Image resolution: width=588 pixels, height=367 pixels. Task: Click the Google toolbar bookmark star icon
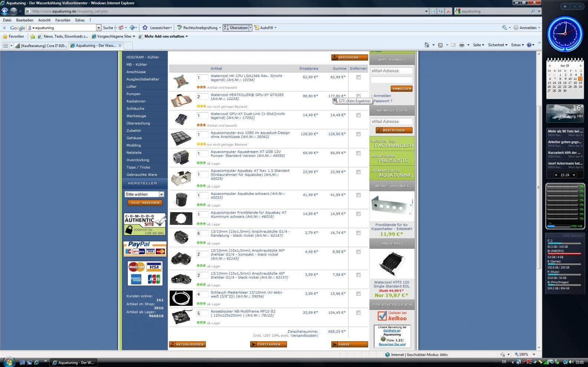[145, 28]
